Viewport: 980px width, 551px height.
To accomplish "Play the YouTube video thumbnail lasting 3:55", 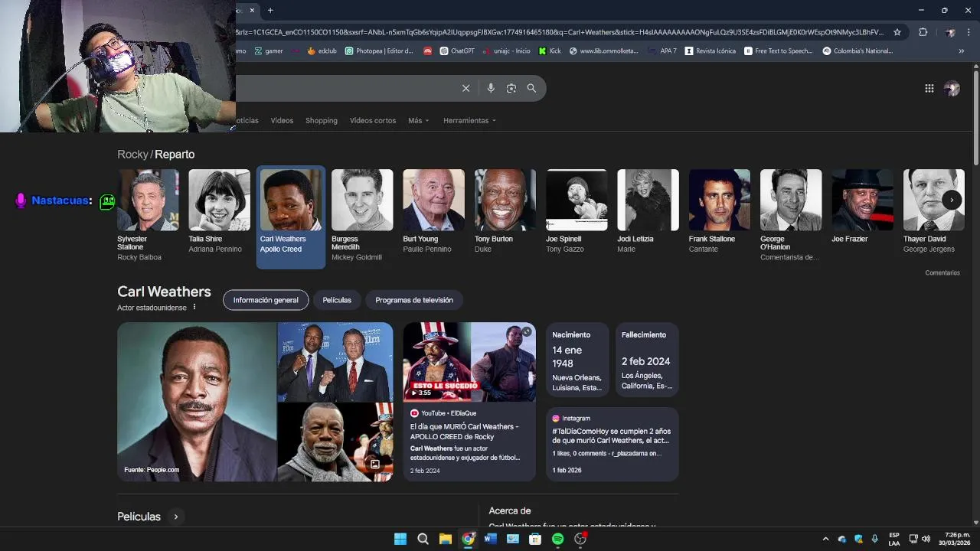I will (469, 361).
